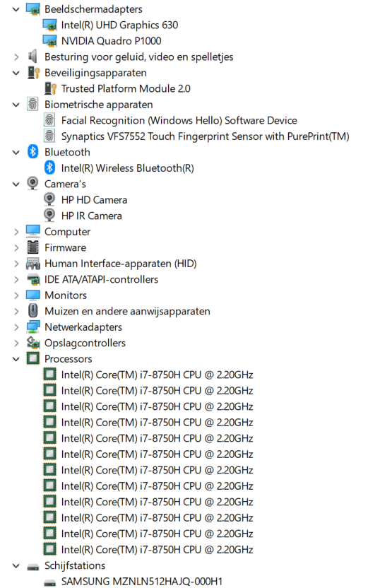
Task: Click the Synaptics VFS7552 sensor fingerprint icon
Action: [49, 136]
